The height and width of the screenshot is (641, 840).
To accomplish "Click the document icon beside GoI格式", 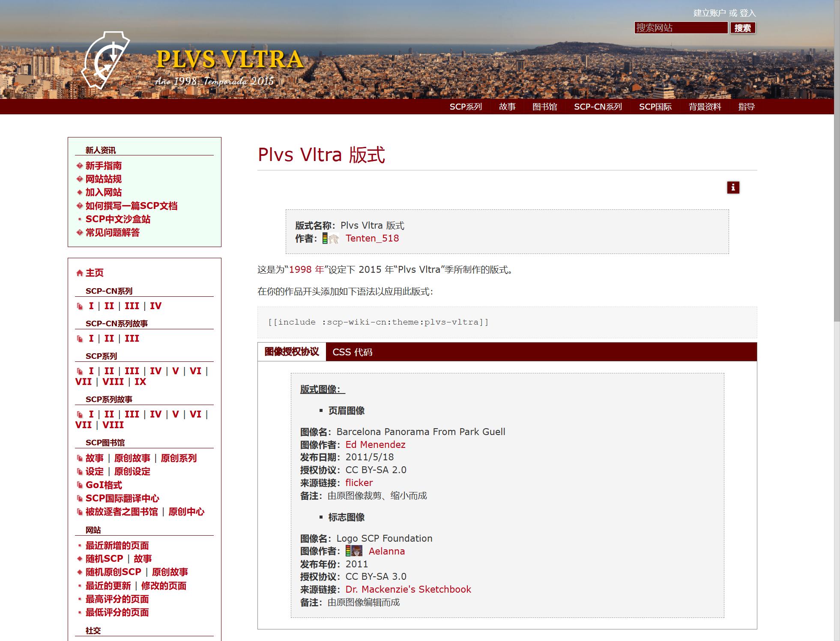I will 80,485.
